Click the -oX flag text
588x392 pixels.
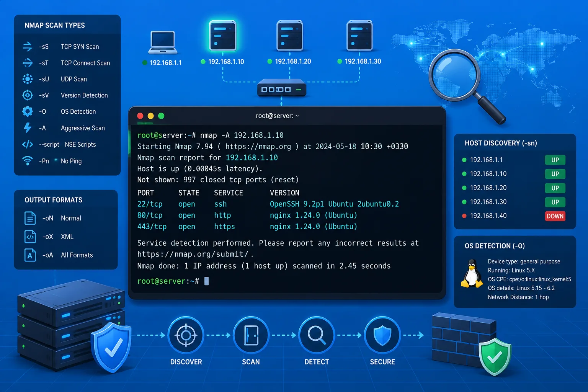(x=47, y=237)
